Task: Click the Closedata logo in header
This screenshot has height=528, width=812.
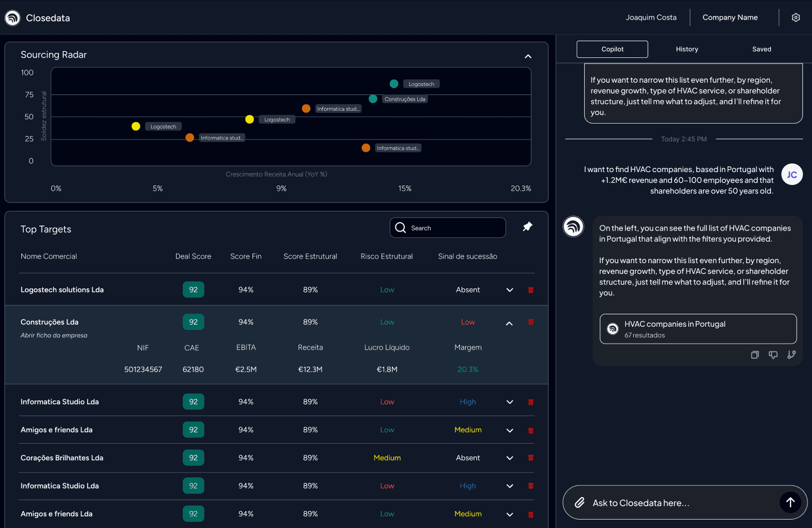Action: pyautogui.click(x=13, y=18)
